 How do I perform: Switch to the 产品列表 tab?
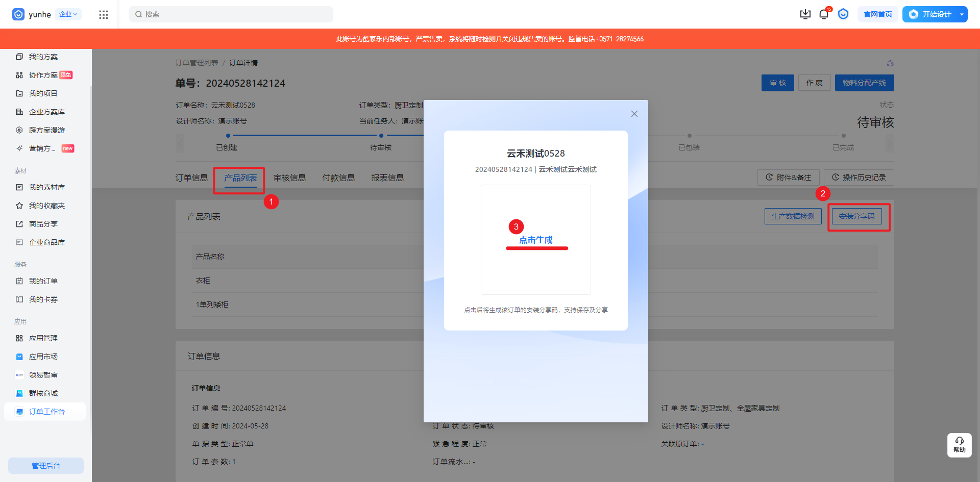[240, 178]
